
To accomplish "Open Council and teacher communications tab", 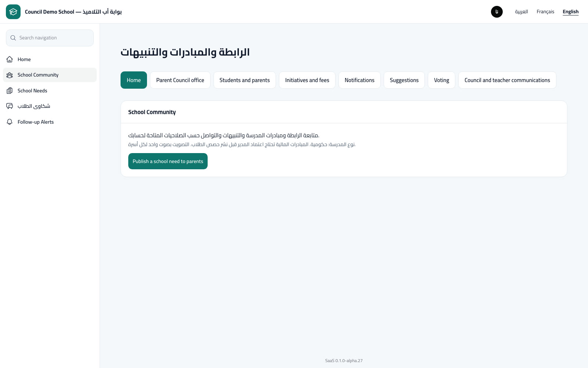I will coord(507,80).
